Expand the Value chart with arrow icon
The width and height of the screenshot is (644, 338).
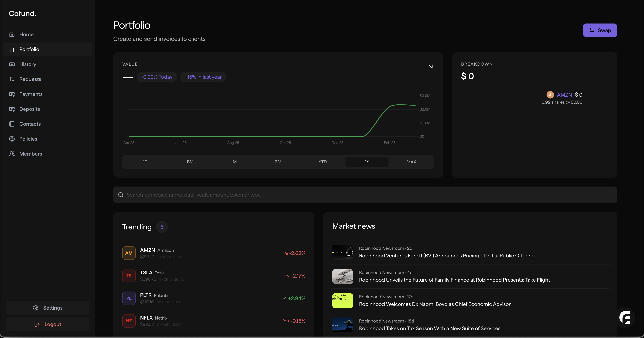click(430, 66)
